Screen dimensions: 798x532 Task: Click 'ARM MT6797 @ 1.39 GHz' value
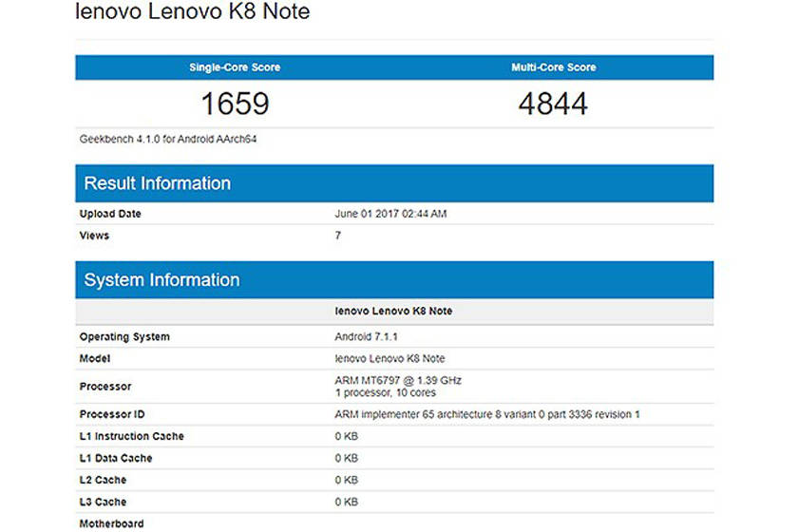(398, 380)
